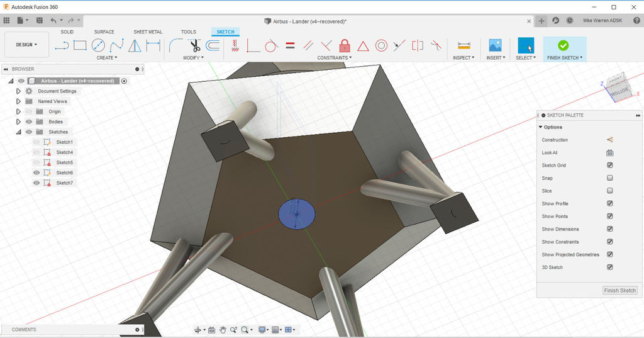This screenshot has height=338, width=644.
Task: Activate the Trim scissors tool
Action: [194, 45]
